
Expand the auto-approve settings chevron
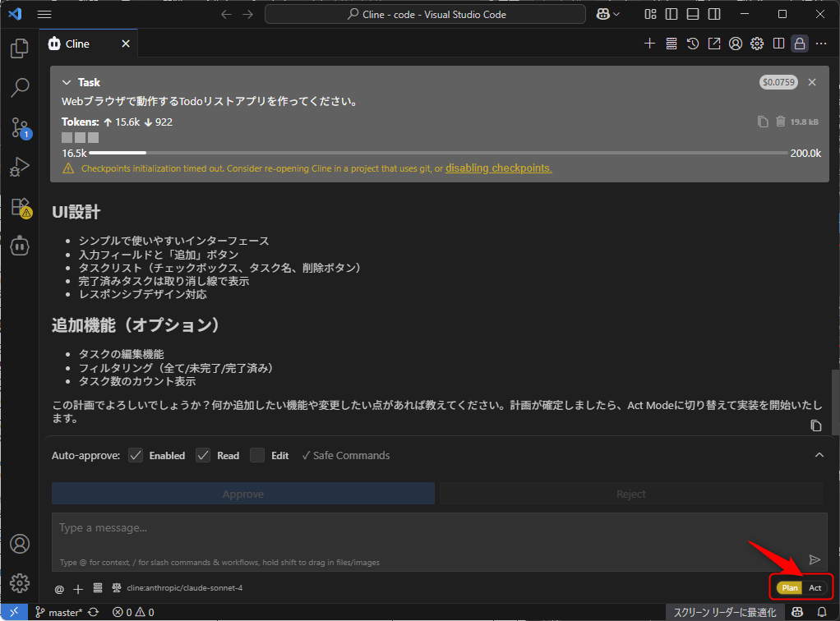point(819,455)
